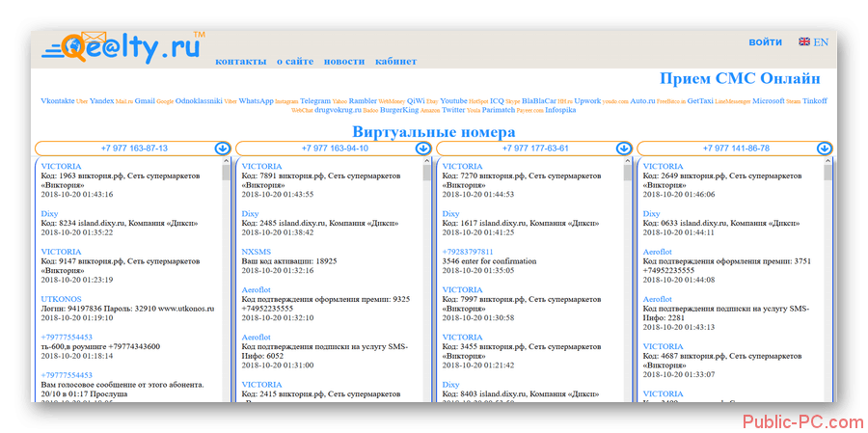
Task: Click the UK flag language icon
Action: tap(804, 42)
